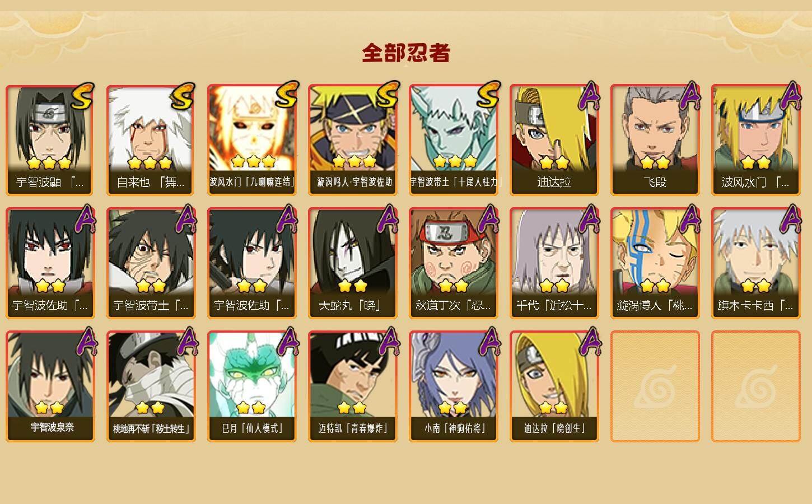
Task: Open the 迪达拉「晓创生」 card
Action: point(554,386)
